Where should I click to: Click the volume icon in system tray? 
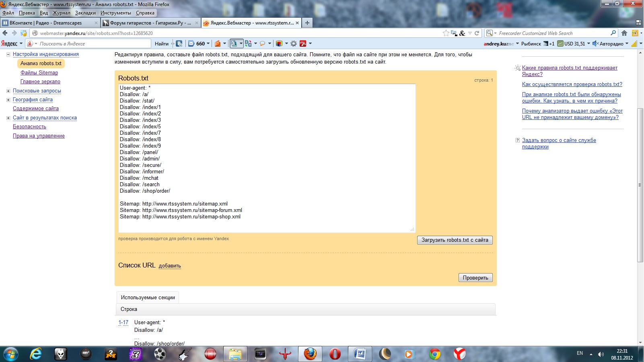601,354
